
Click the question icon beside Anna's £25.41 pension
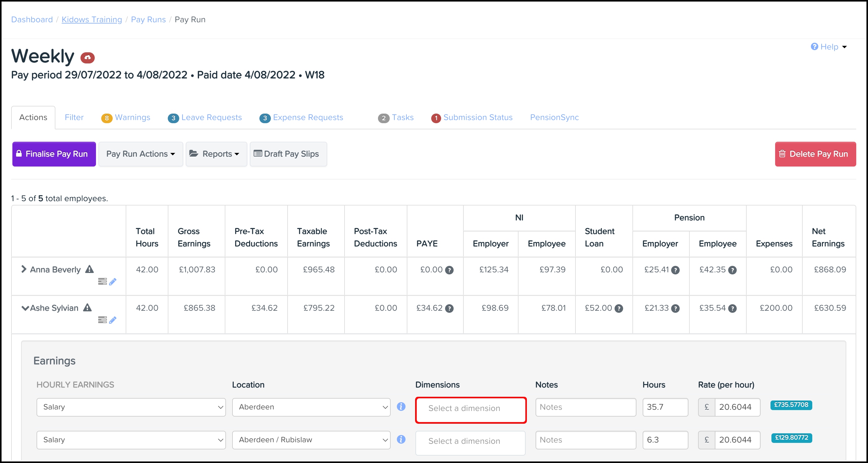tap(675, 270)
